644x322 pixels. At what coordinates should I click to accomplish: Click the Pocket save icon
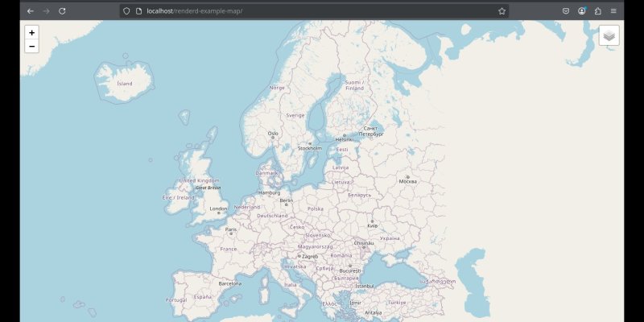(x=565, y=11)
